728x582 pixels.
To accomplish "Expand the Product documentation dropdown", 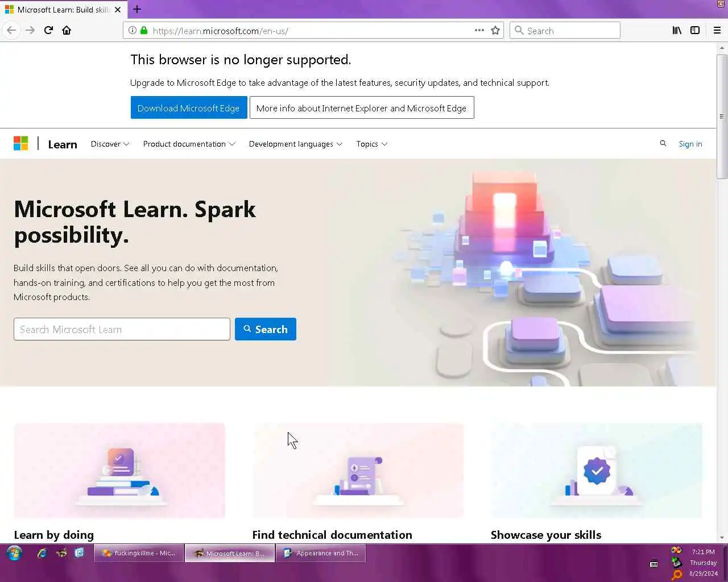I will 189,144.
